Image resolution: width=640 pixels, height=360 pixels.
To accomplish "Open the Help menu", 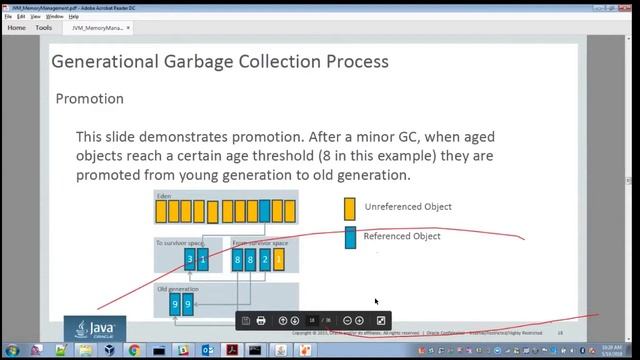I will pyautogui.click(x=73, y=17).
